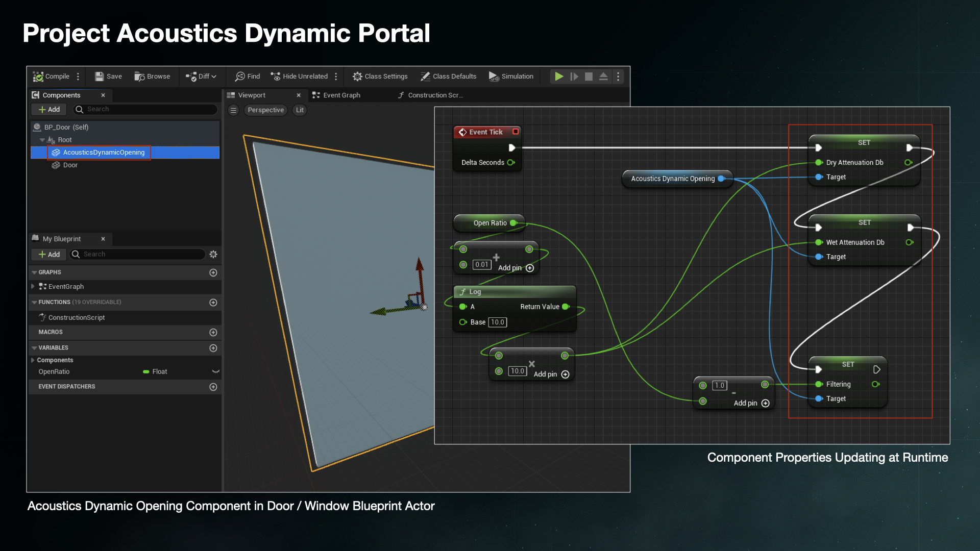Screen dimensions: 980x551
Task: Toggle Simulation mode
Action: 511,77
